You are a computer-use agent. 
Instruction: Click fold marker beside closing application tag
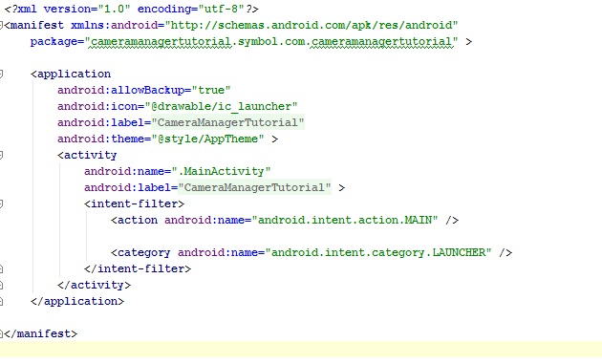point(2,301)
